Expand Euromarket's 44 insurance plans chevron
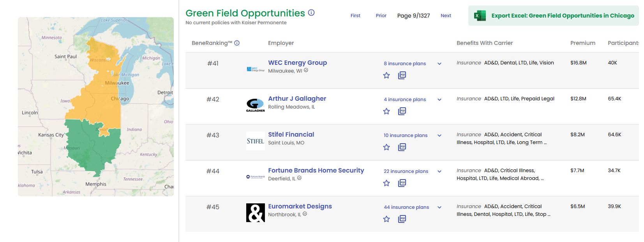 (x=439, y=207)
